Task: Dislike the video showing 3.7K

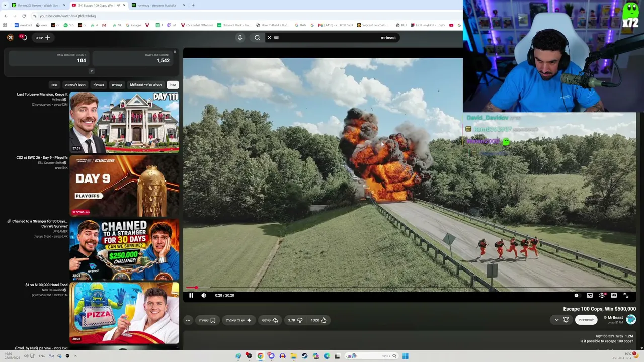Action: point(295,320)
